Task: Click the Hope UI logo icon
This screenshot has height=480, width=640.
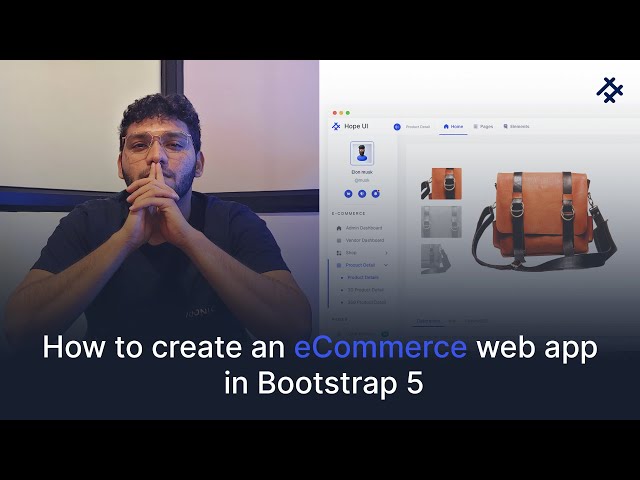Action: click(x=336, y=127)
